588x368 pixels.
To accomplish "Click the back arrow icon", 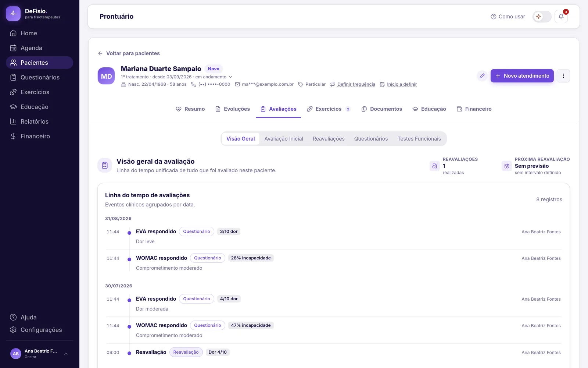I will click(x=100, y=53).
